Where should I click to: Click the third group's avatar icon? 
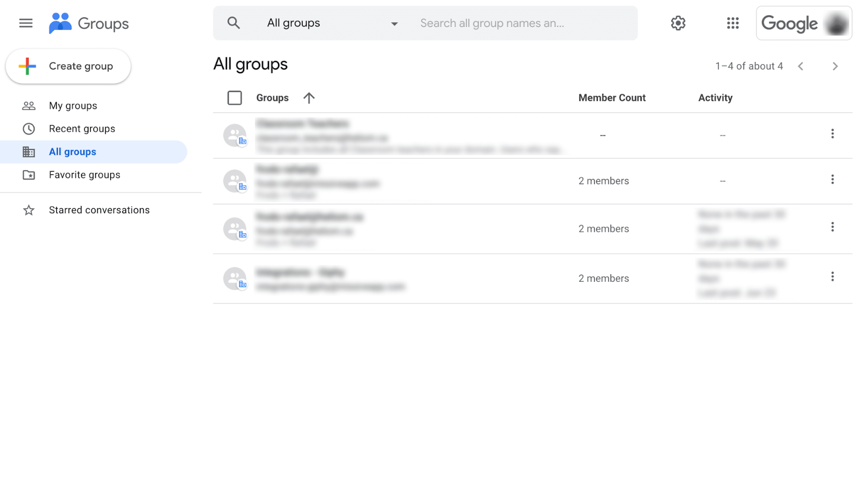coord(235,229)
